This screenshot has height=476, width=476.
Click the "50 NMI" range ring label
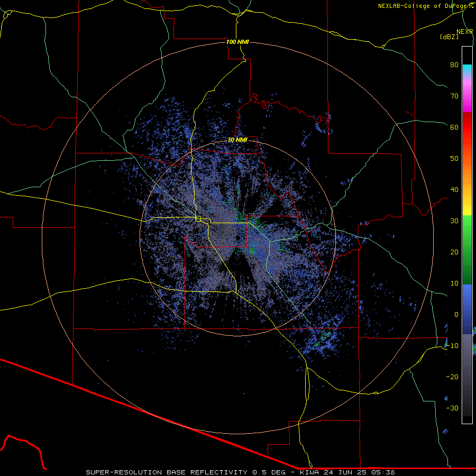(x=237, y=140)
